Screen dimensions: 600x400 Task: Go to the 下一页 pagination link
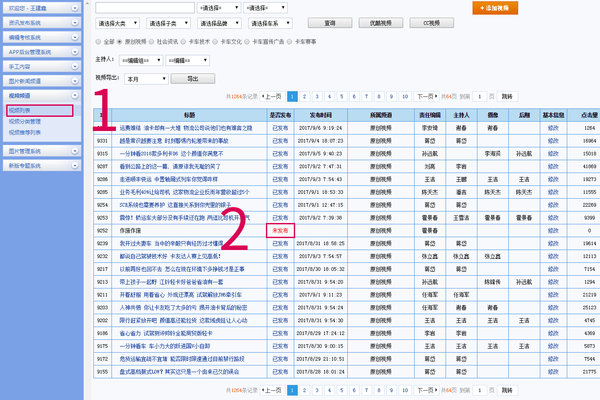tap(426, 97)
